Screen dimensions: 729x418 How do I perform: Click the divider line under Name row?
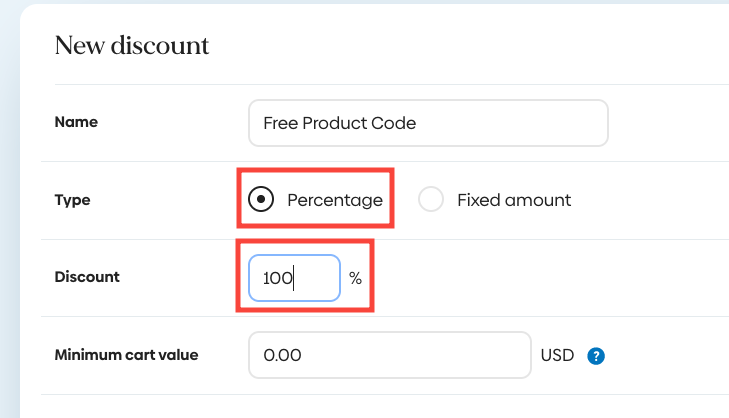pyautogui.click(x=380, y=161)
